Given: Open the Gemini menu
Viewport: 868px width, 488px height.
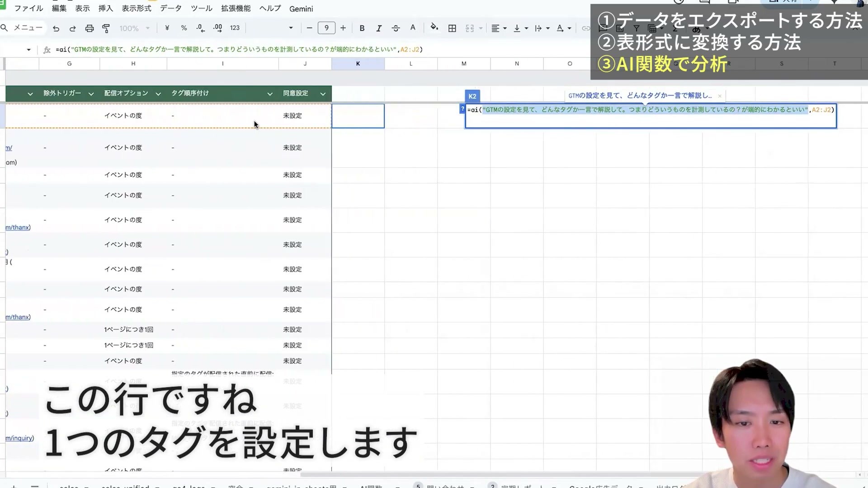Looking at the screenshot, I should click(301, 9).
